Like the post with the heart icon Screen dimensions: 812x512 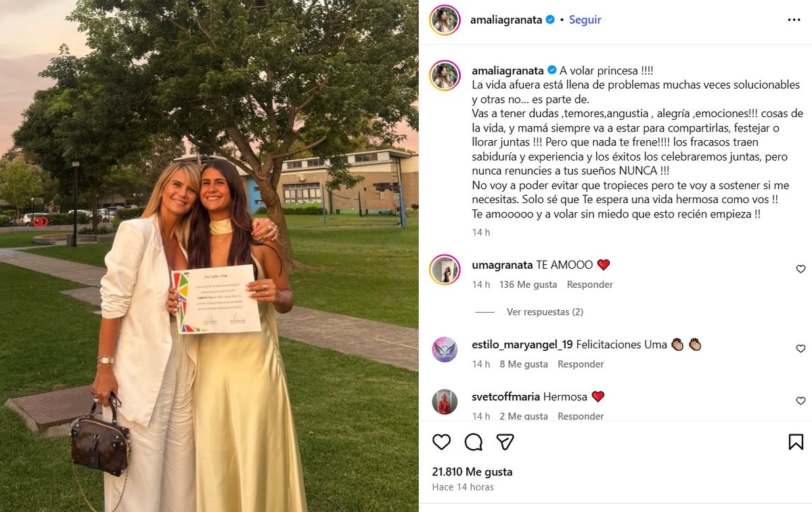pos(441,442)
